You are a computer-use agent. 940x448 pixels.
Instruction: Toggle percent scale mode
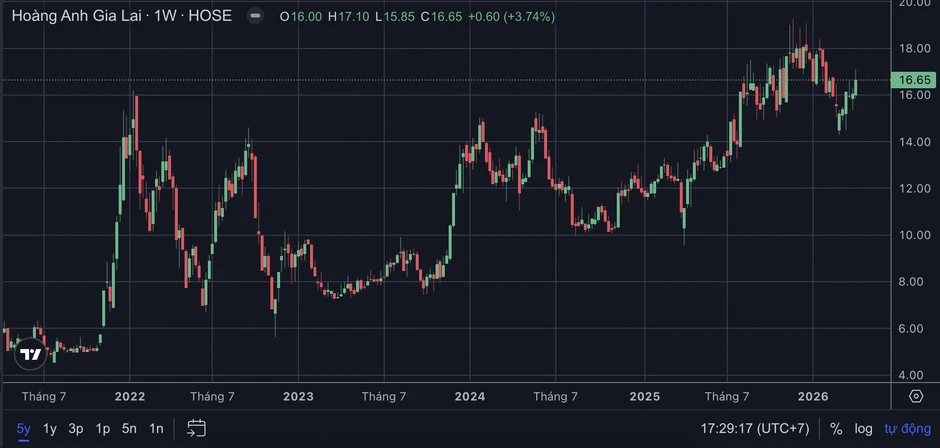836,429
